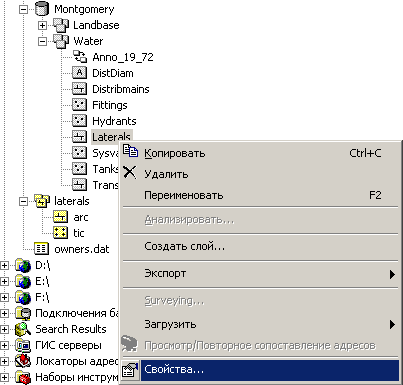The width and height of the screenshot is (403, 385).
Task: Expand the Landbase feature dataset
Action: (42, 25)
